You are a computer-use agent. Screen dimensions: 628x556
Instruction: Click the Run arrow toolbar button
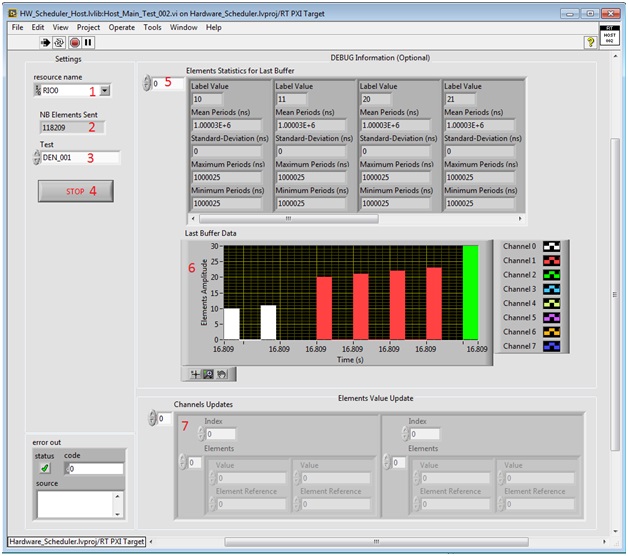[45, 42]
